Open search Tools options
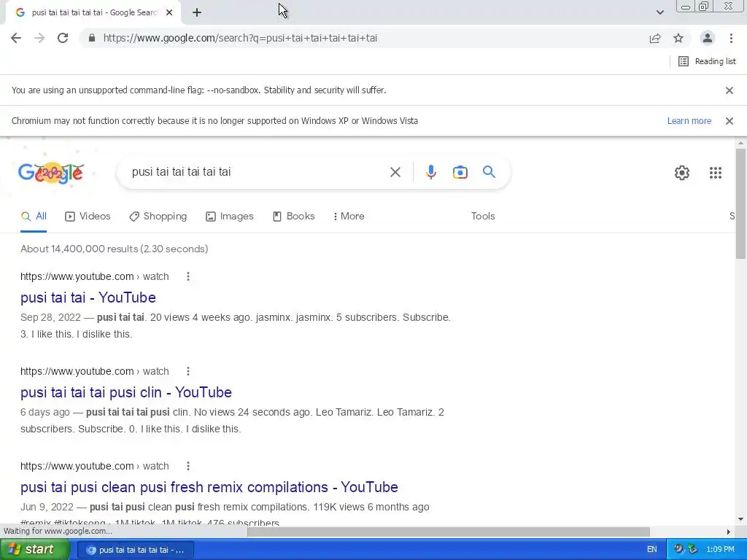Screen dimensions: 747x560 click(x=483, y=216)
